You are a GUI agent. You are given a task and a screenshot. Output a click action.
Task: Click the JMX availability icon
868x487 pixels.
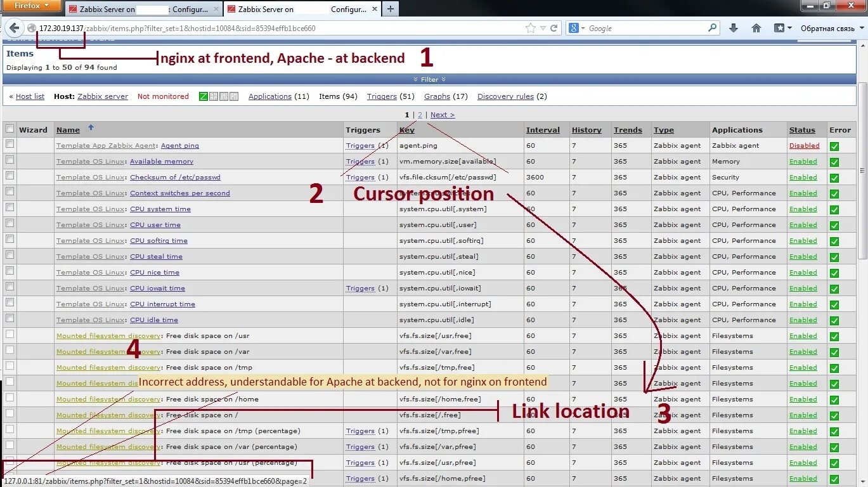pyautogui.click(x=224, y=96)
